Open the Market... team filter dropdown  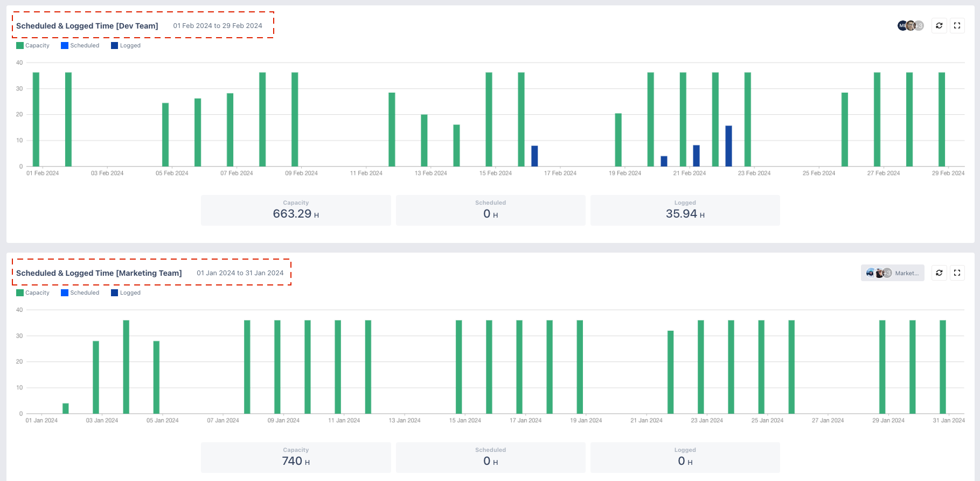893,273
